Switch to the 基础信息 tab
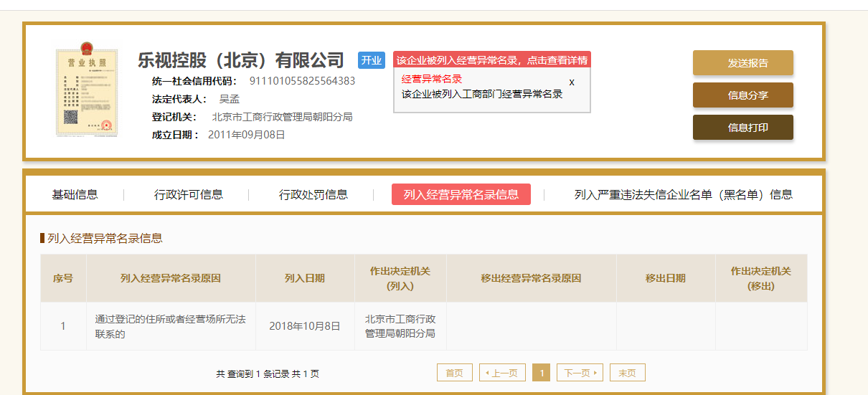868x395 pixels. [x=75, y=194]
